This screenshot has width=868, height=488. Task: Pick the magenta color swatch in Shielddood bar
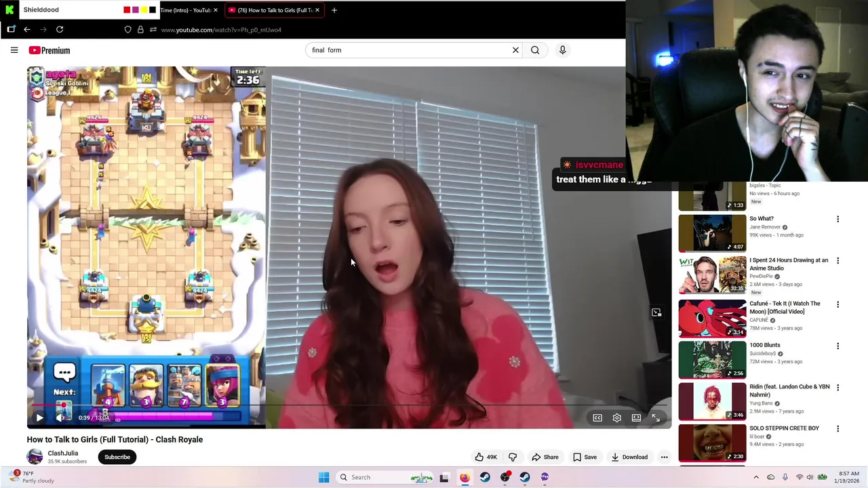coord(135,10)
